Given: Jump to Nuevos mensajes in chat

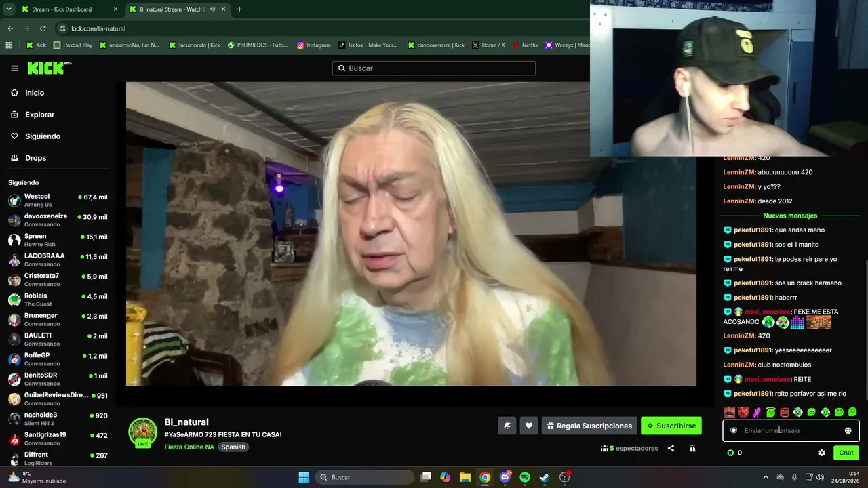Looking at the screenshot, I should point(790,216).
